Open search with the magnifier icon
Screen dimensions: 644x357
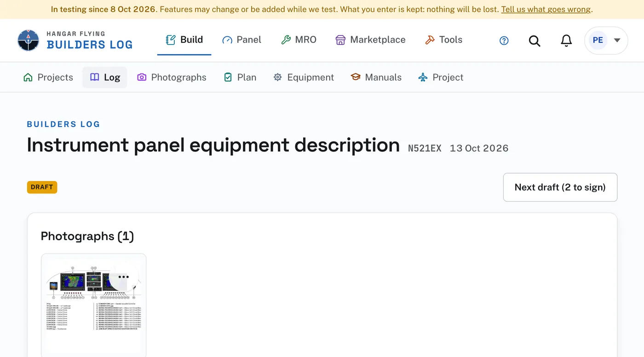535,41
